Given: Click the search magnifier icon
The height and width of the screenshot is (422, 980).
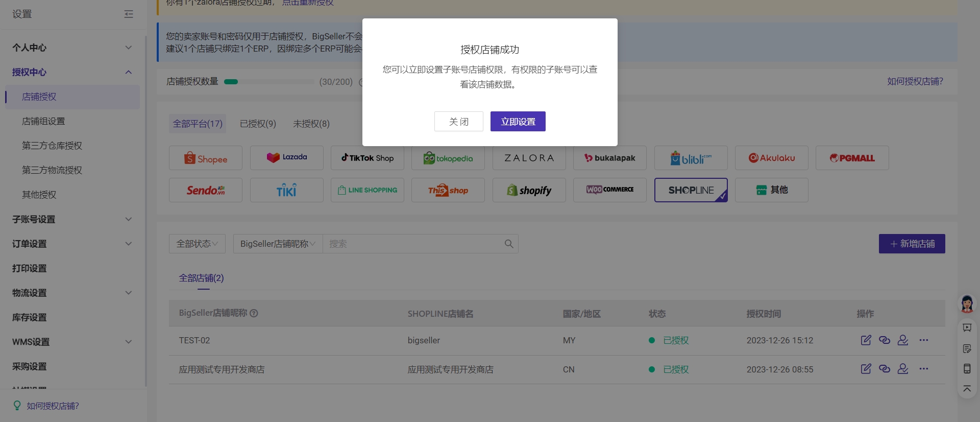Looking at the screenshot, I should click(509, 244).
